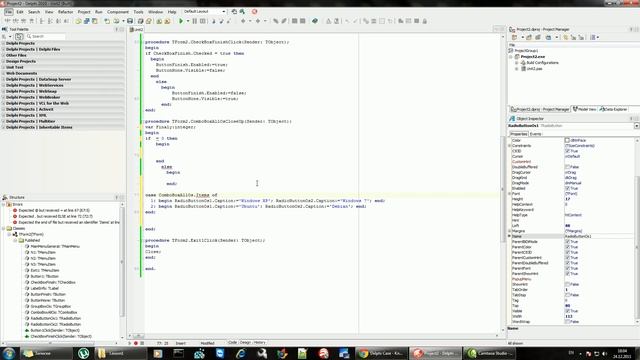Collapse the Project2.exe project node
Screen dimensions: 640x360
pos(511,57)
